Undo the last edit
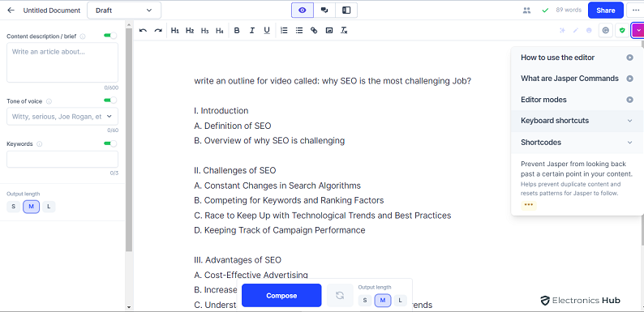Screen dimensions: 644x312 pos(143,30)
